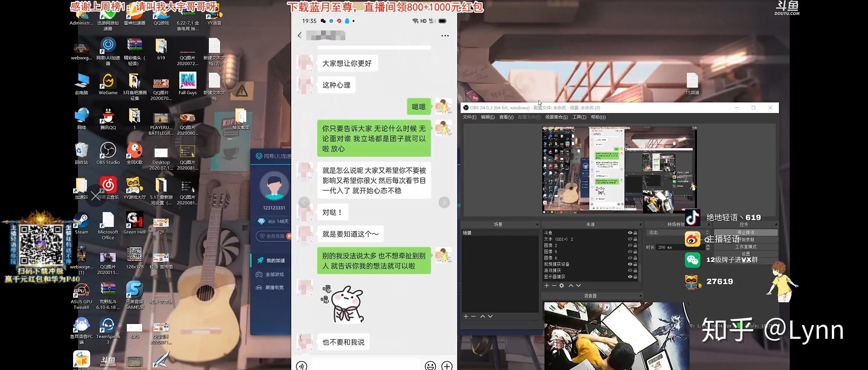
Task: Open the 工具(T) menu in OBS
Action: coord(579,117)
